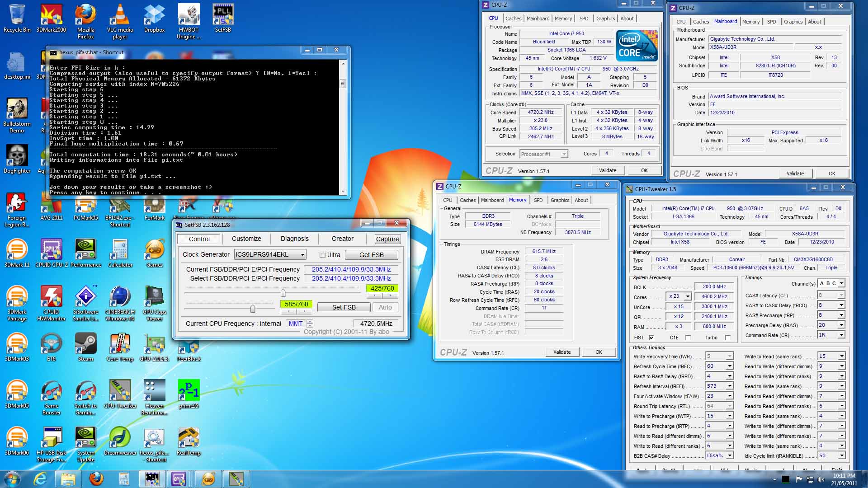Open the B2B CAS# Delay dropdown
Image resolution: width=868 pixels, height=488 pixels.
(729, 455)
